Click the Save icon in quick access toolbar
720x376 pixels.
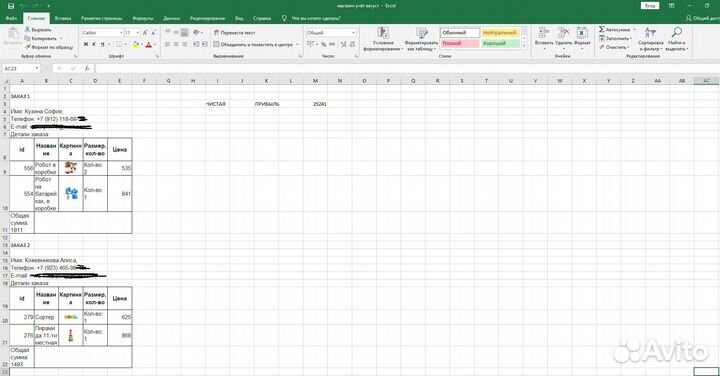pyautogui.click(x=11, y=6)
